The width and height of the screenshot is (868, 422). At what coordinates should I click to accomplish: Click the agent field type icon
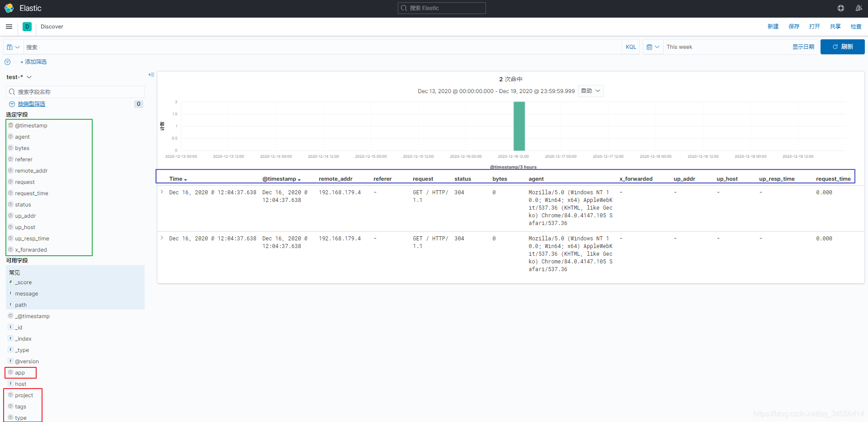click(11, 136)
